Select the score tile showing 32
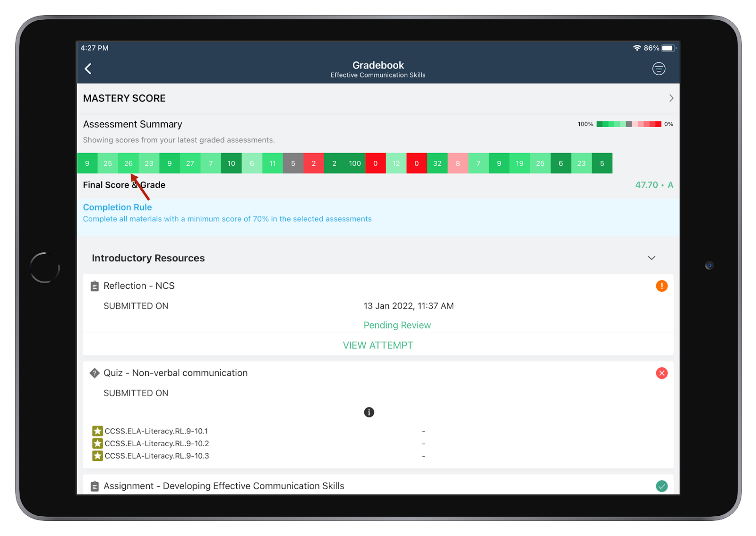This screenshot has height=536, width=756. pyautogui.click(x=437, y=164)
